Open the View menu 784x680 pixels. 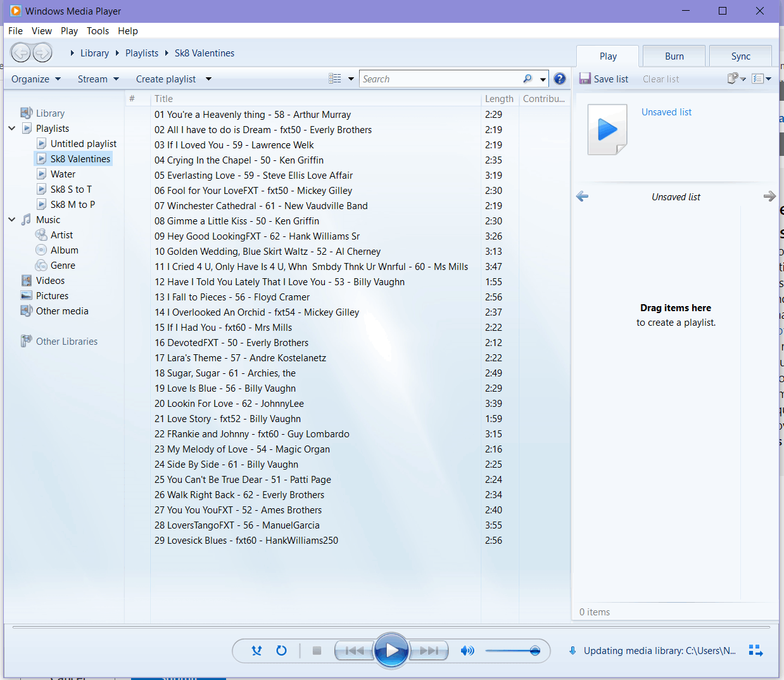[x=42, y=30]
